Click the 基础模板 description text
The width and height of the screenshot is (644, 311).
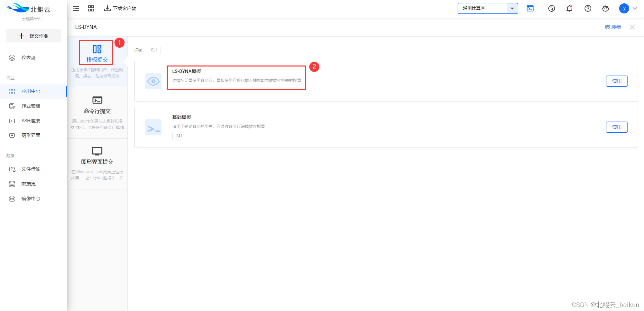(219, 127)
